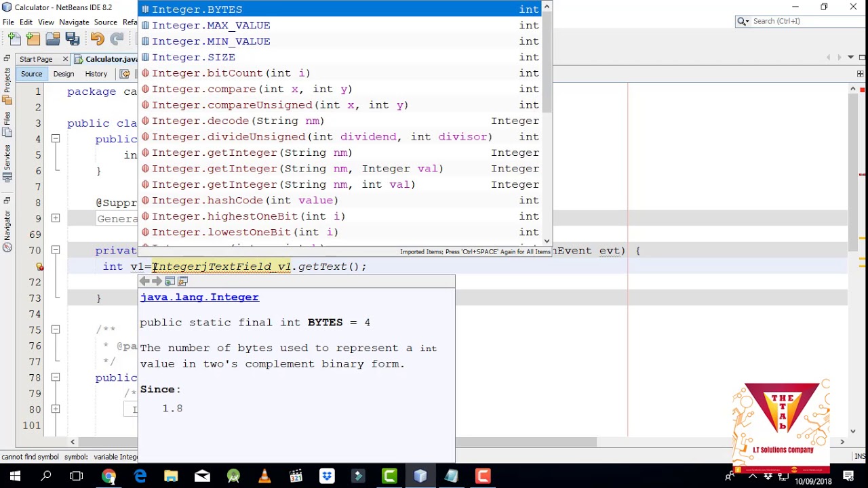Open the Windows Start menu
868x488 pixels.
[x=15, y=476]
